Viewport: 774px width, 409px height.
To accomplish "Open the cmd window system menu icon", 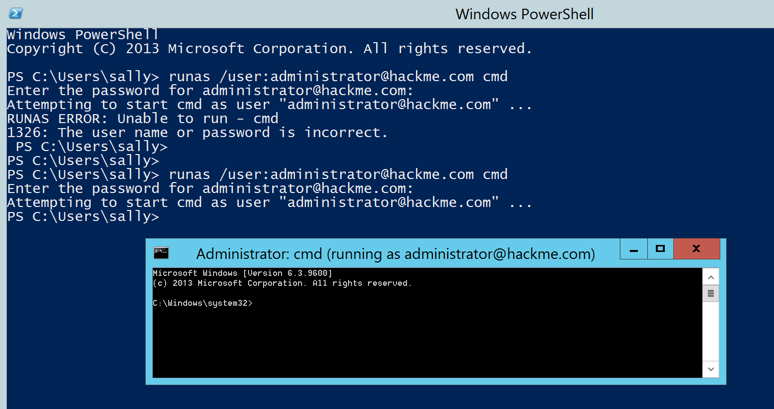I will tap(161, 253).
